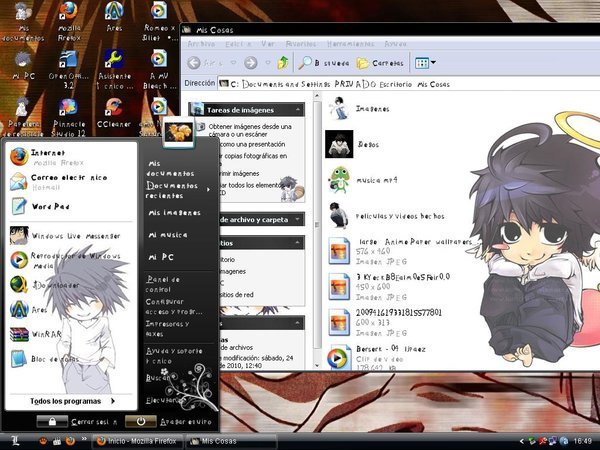Toggle the Carpetas folders pane
This screenshot has height=450, width=600.
pyautogui.click(x=380, y=63)
